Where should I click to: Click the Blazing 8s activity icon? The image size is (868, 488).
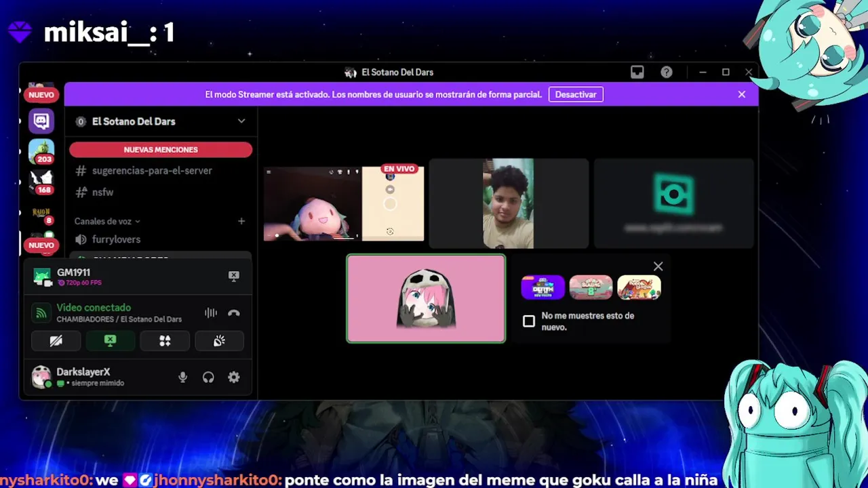click(x=591, y=287)
